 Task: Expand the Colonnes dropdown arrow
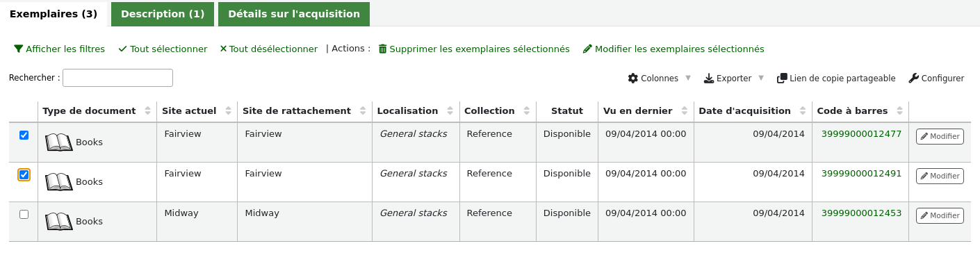[688, 79]
